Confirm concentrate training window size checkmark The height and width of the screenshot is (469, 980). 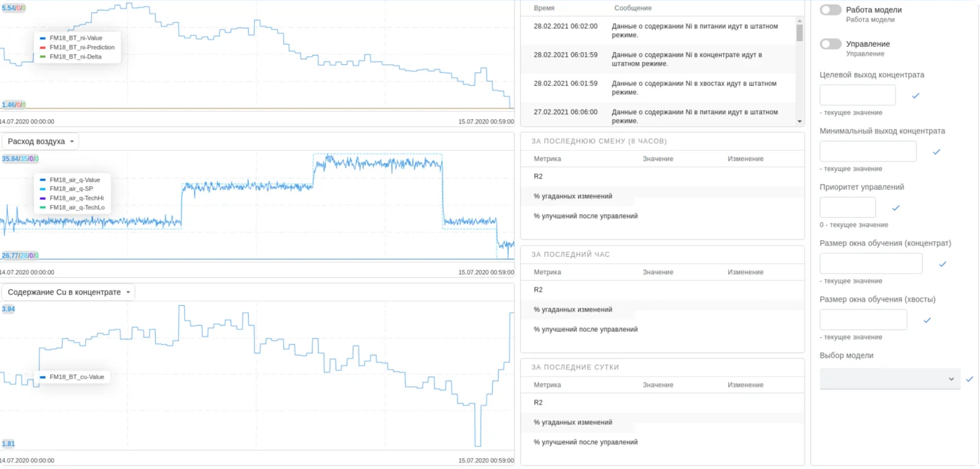click(x=942, y=264)
